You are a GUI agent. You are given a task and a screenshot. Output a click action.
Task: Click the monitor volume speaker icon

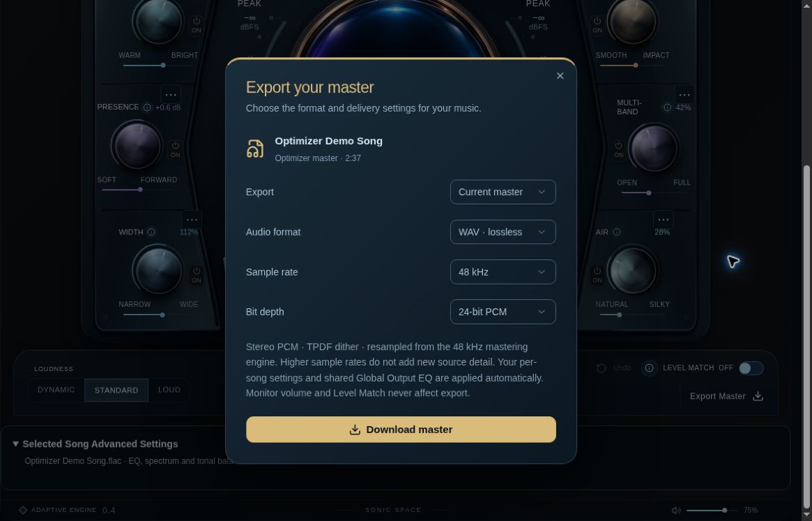[x=676, y=511]
